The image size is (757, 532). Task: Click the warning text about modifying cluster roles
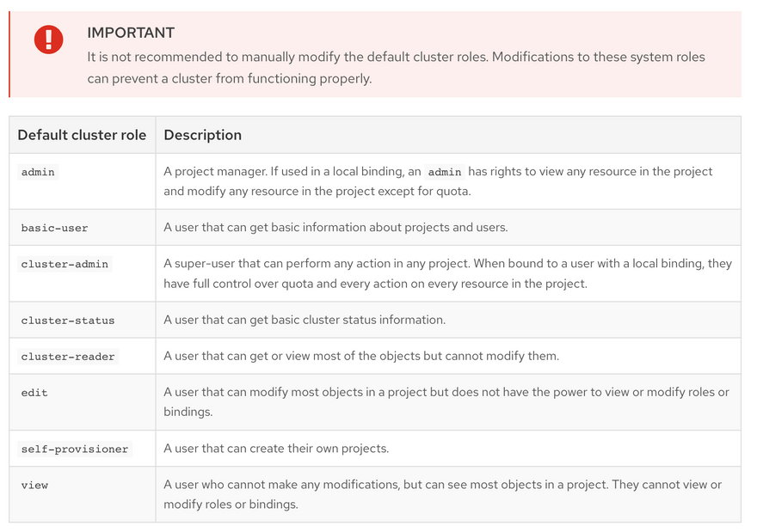396,68
